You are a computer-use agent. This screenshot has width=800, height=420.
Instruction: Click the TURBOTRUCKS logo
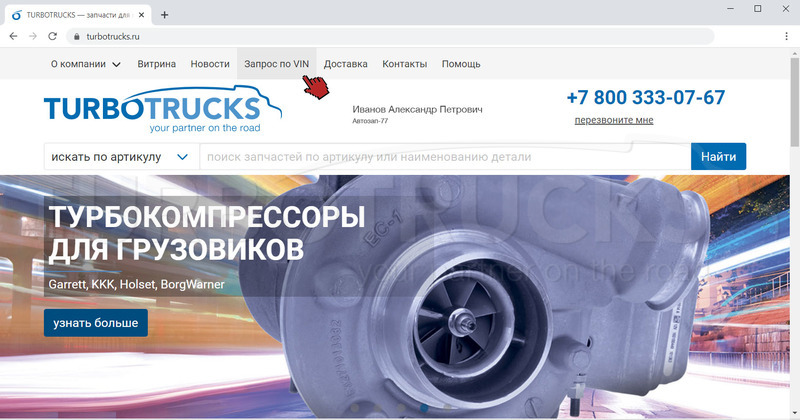click(162, 110)
